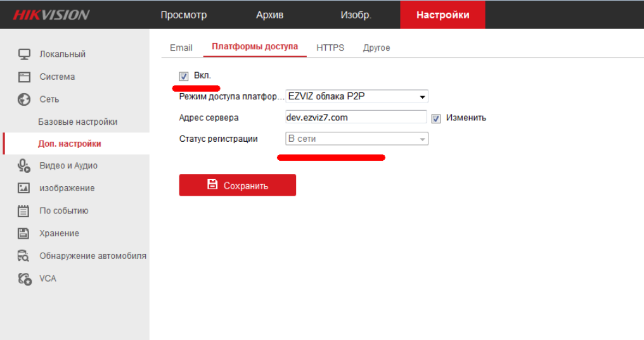Click the globe icon next to Сеть

pos(24,99)
